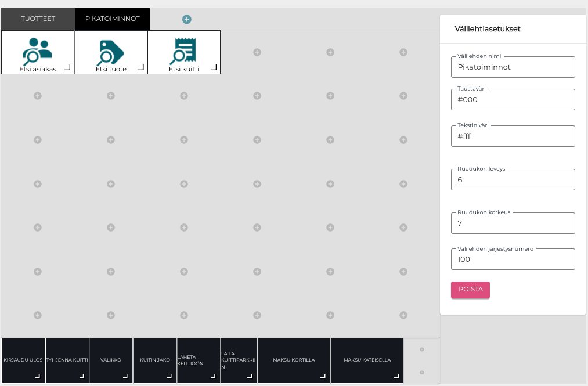Switch to the Tuotteet tab
The width and height of the screenshot is (588, 386).
38,19
